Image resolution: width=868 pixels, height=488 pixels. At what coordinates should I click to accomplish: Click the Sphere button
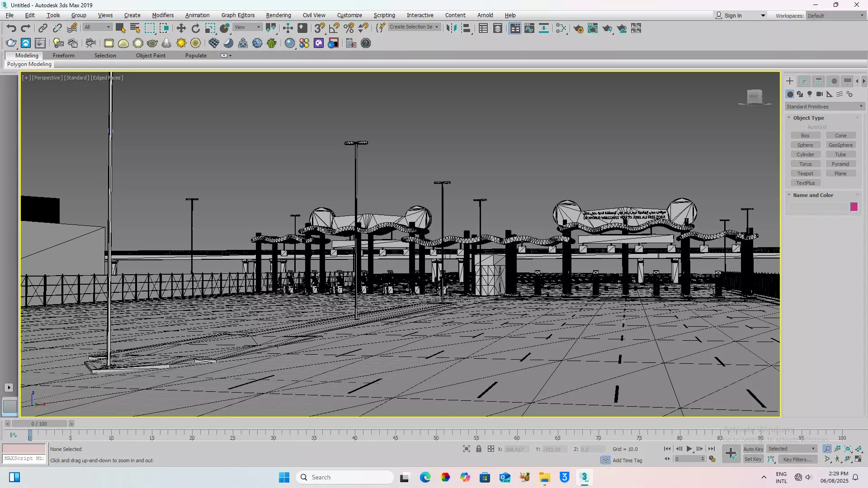click(x=805, y=145)
